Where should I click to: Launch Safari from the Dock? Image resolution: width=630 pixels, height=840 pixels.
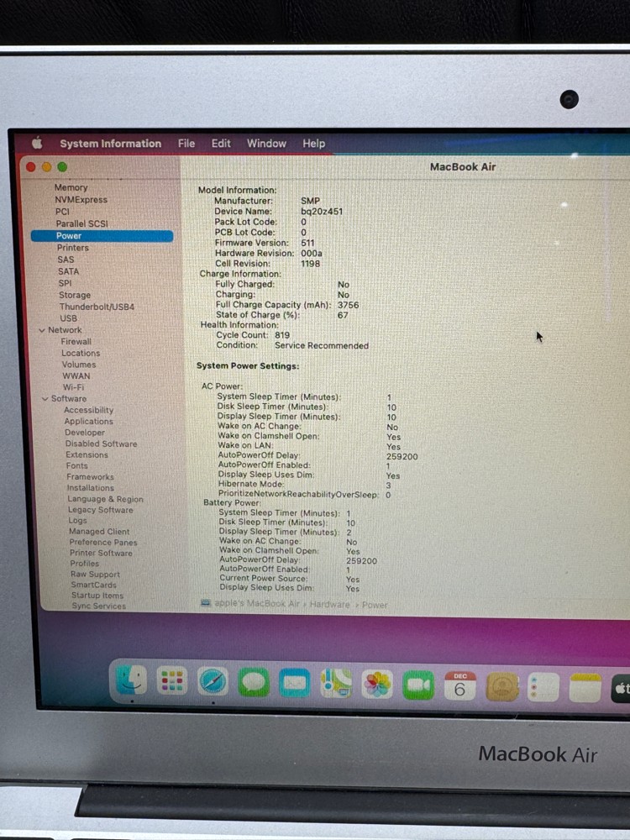tap(213, 682)
